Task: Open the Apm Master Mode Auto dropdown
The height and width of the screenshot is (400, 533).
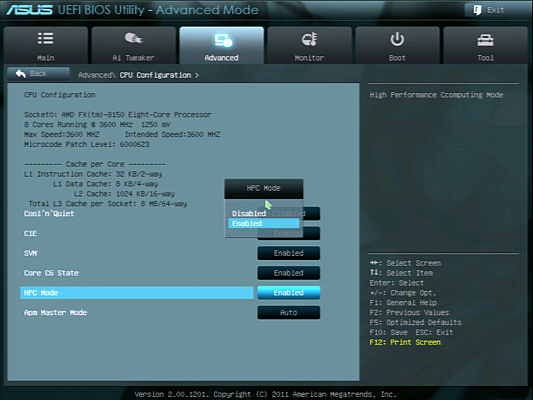Action: pos(289,313)
